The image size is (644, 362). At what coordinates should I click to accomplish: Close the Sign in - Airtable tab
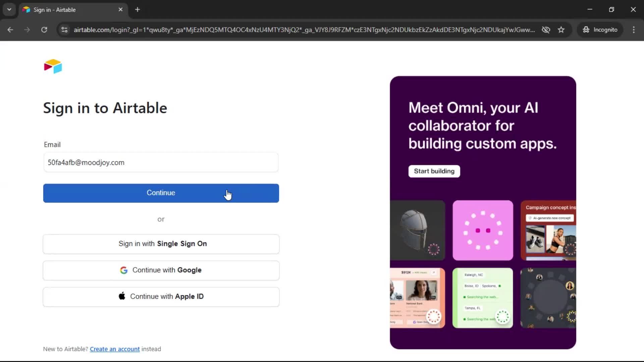[120, 10]
